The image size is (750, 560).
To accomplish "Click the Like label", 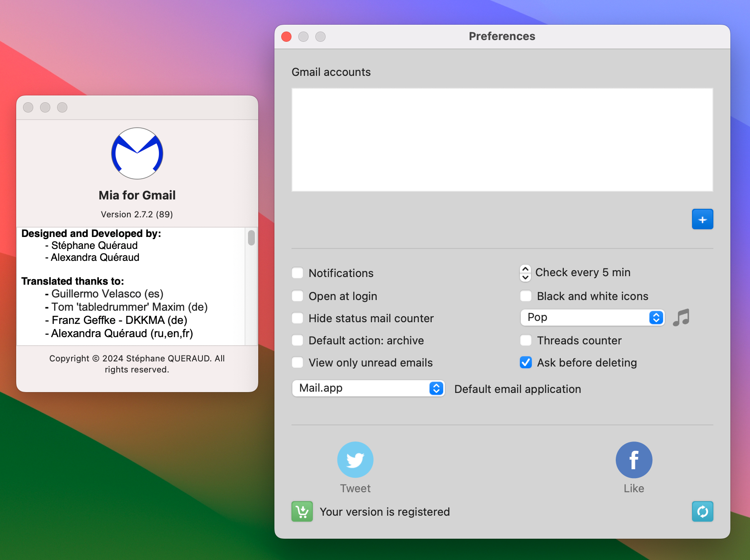I will point(634,488).
